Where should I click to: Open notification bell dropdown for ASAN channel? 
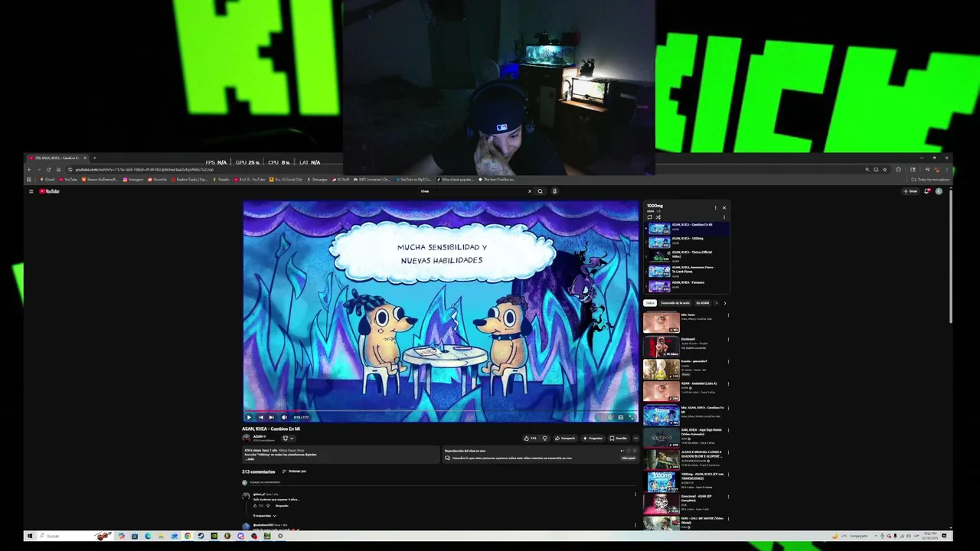(288, 439)
